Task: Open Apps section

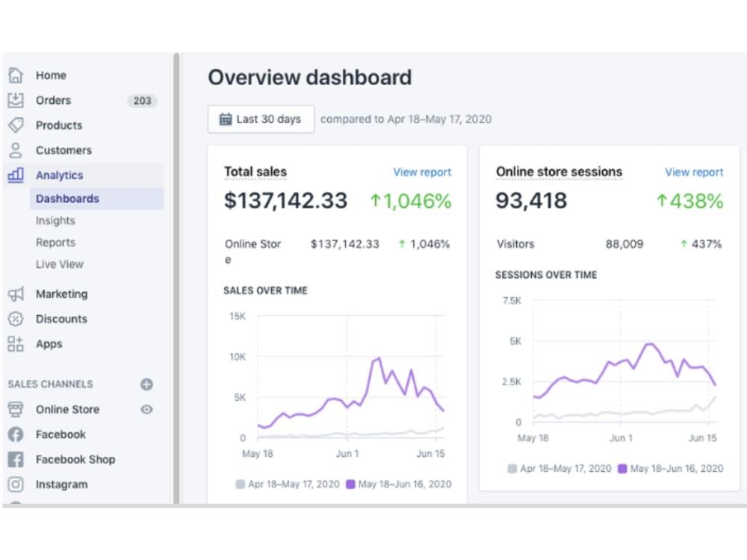Action: click(x=49, y=343)
